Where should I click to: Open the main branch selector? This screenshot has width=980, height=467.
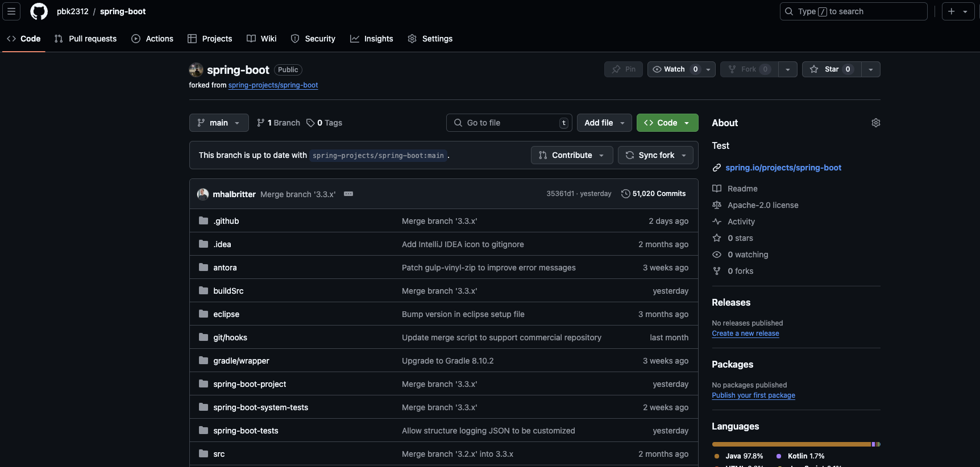219,123
